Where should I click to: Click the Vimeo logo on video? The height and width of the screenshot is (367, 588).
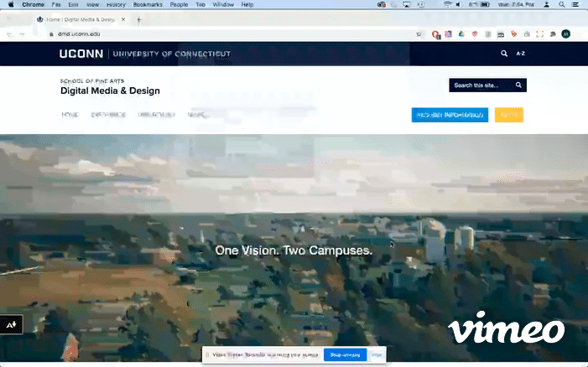pos(507,327)
